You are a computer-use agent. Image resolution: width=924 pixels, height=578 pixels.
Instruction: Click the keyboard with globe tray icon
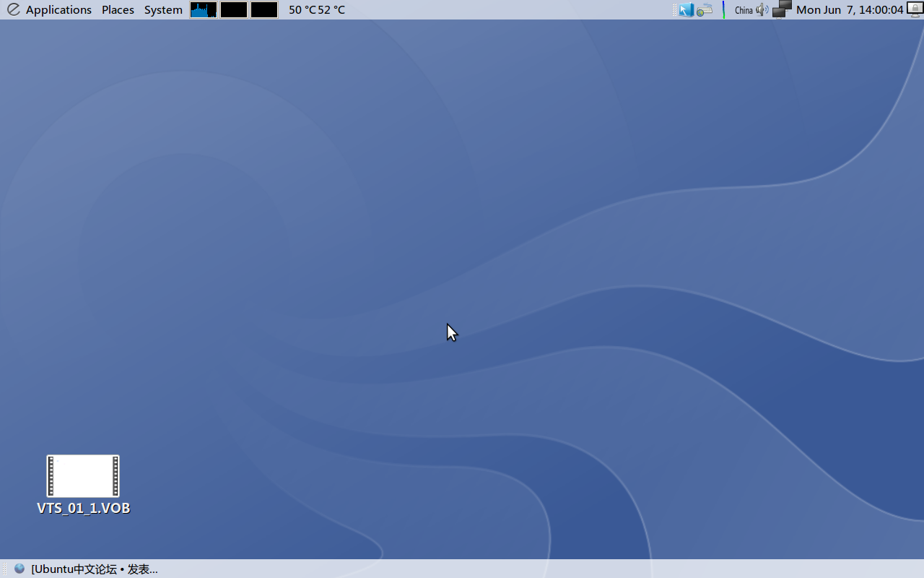705,9
